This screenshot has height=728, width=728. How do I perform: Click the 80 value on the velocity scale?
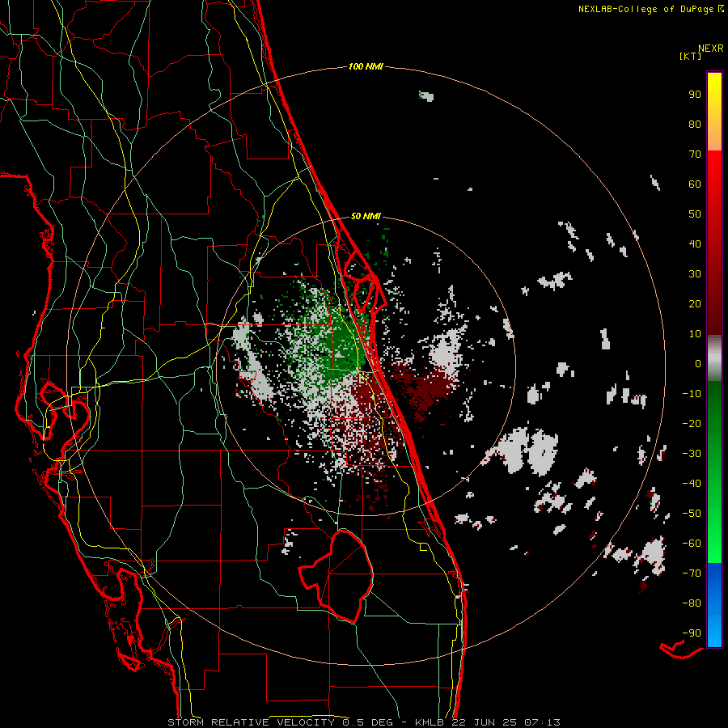coord(695,124)
